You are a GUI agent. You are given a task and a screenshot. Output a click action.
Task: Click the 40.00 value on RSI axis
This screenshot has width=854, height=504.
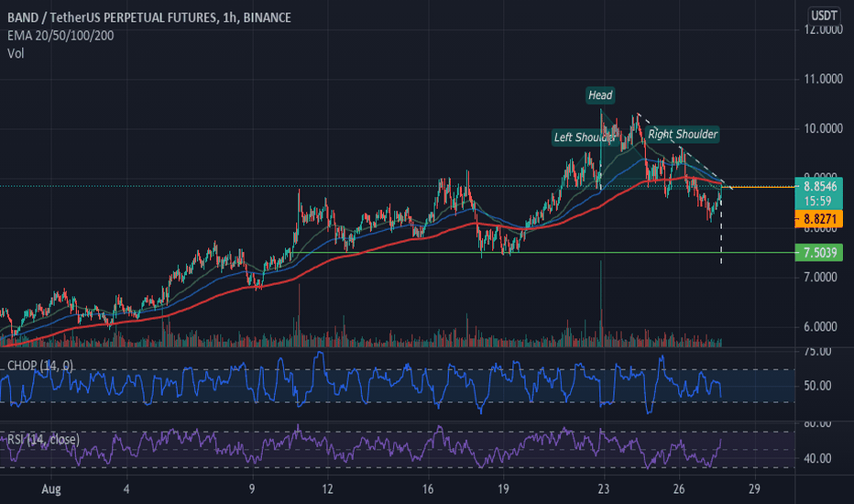pos(817,459)
